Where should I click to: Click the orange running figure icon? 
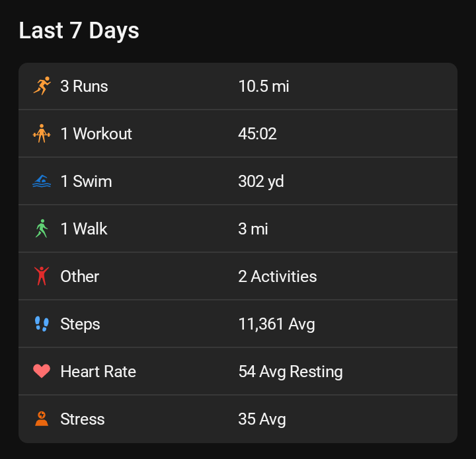coord(42,86)
